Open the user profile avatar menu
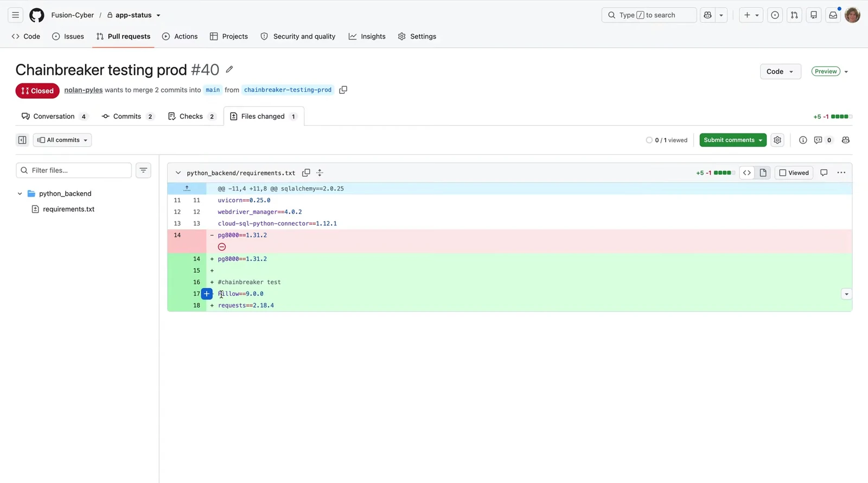The image size is (868, 483). pyautogui.click(x=852, y=15)
